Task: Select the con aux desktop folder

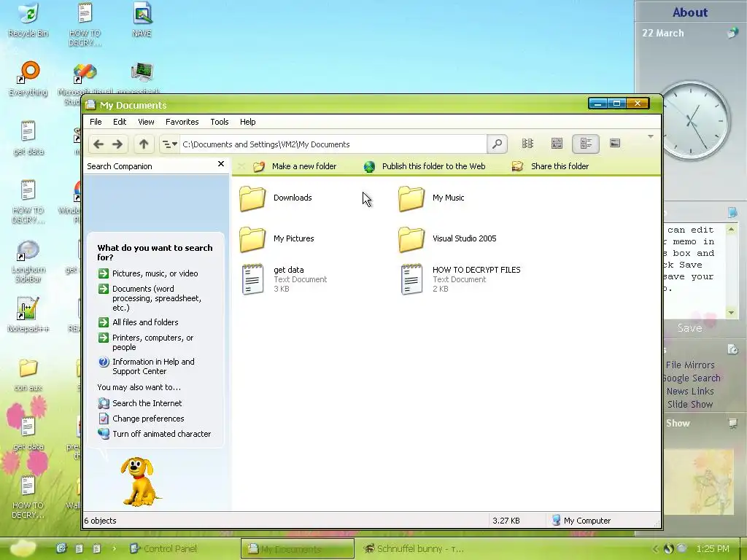Action: (28, 376)
